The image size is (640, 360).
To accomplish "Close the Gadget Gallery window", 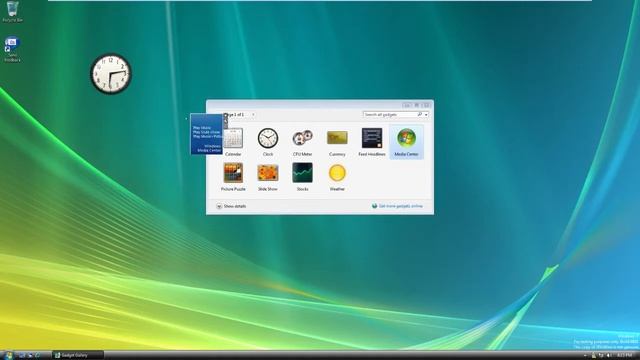I will coord(427,105).
